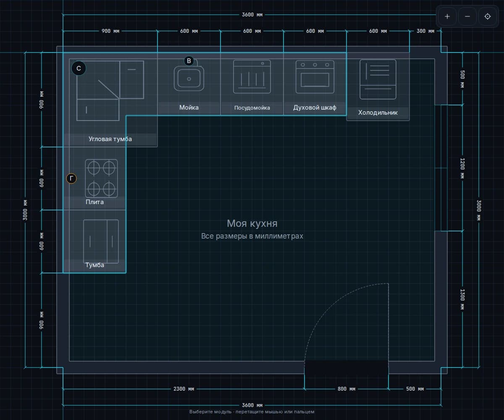This screenshot has height=420, width=504.
Task: Click the 1200 мм dimension label
Action: [x=462, y=168]
